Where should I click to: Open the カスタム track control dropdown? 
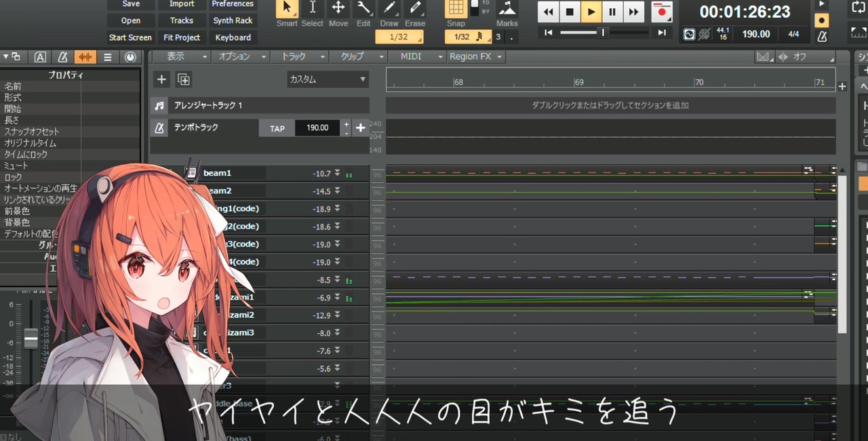[328, 79]
